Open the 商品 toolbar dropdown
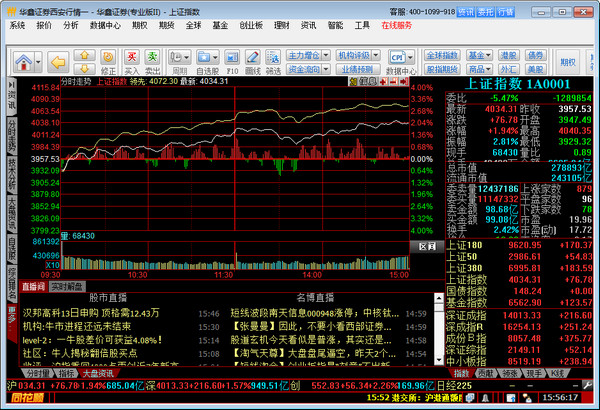Viewport: 600px width, 410px height. 479,69
